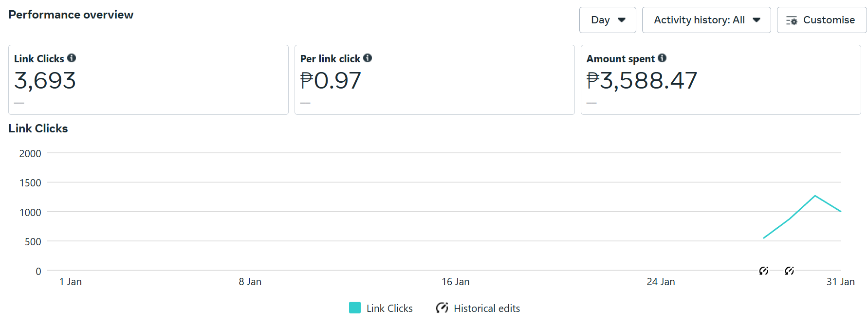
Task: Open the Customise button
Action: 822,20
